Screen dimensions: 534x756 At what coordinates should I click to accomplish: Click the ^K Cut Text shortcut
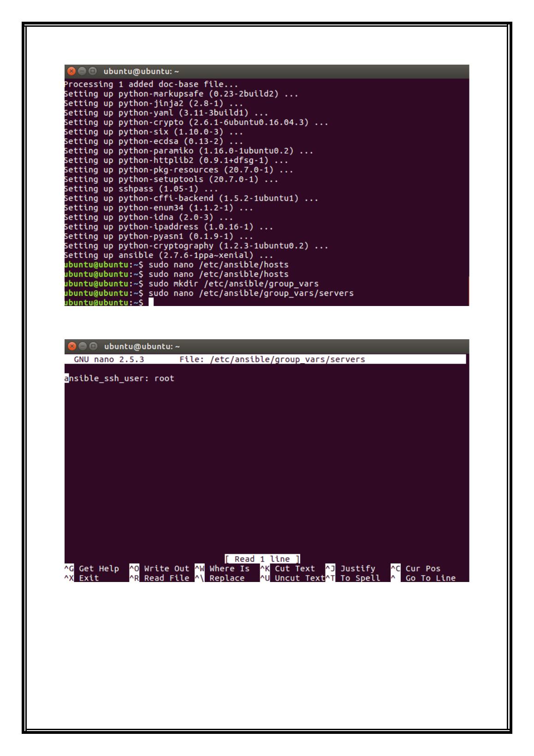(288, 569)
